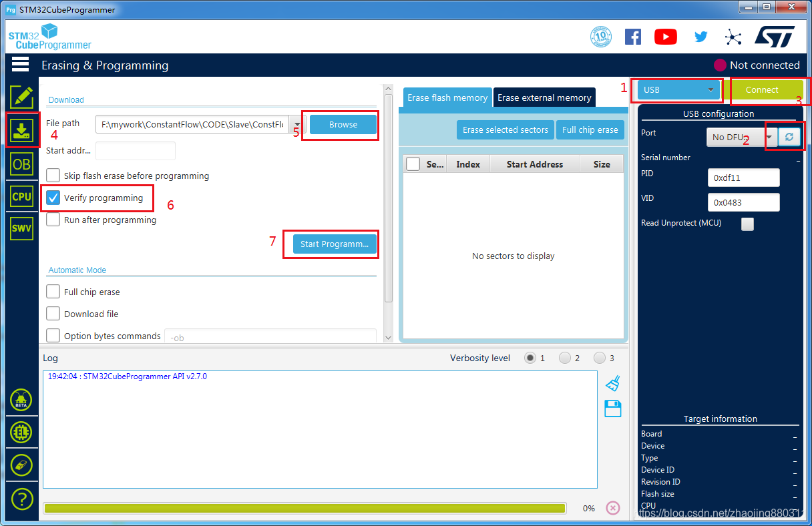Select verbosity level 3

pyautogui.click(x=600, y=358)
